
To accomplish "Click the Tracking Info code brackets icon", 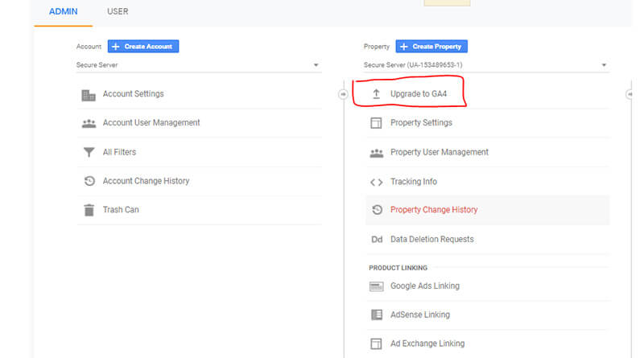I will pyautogui.click(x=376, y=182).
